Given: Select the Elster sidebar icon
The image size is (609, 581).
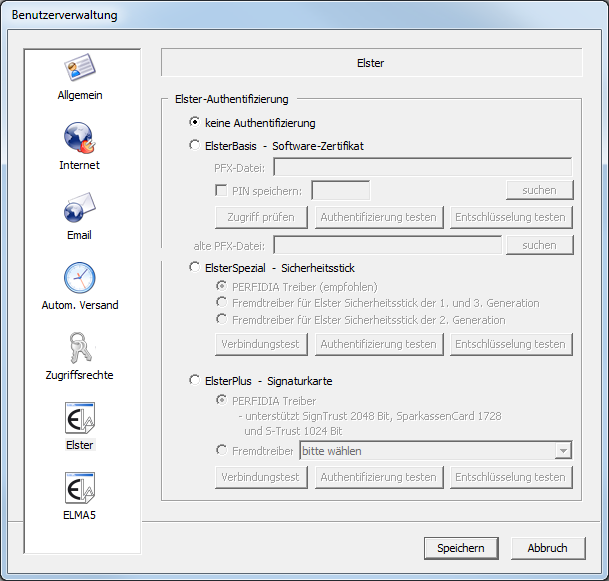Looking at the screenshot, I should click(x=80, y=418).
